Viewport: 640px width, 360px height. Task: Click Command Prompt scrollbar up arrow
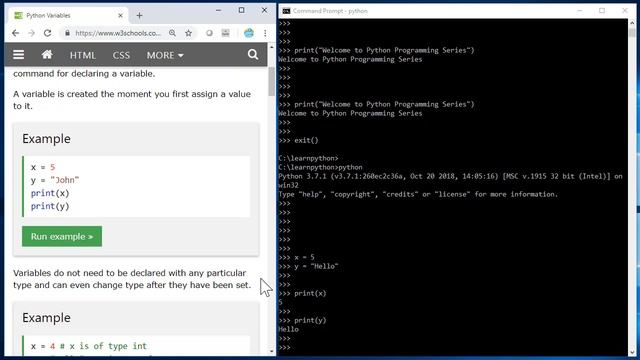click(x=632, y=23)
